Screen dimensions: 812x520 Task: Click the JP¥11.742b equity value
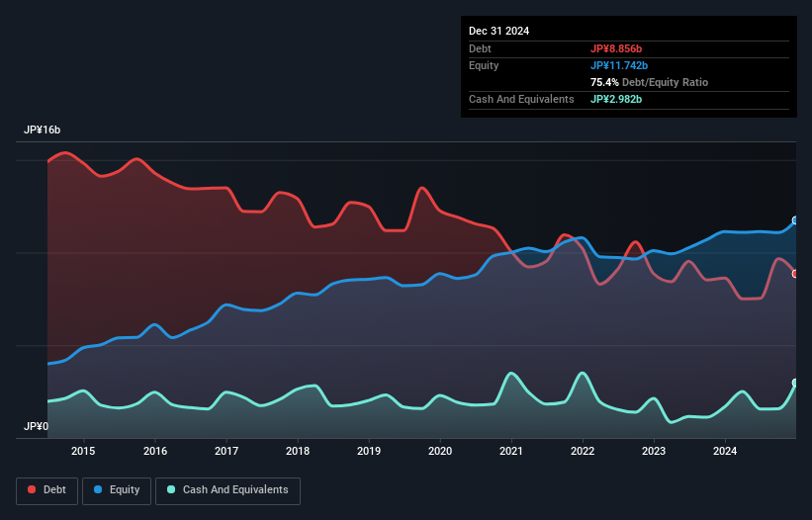619,65
